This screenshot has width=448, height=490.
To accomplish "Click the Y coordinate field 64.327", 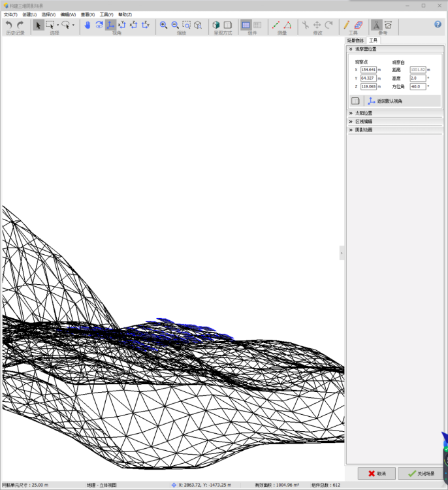I will tap(368, 78).
